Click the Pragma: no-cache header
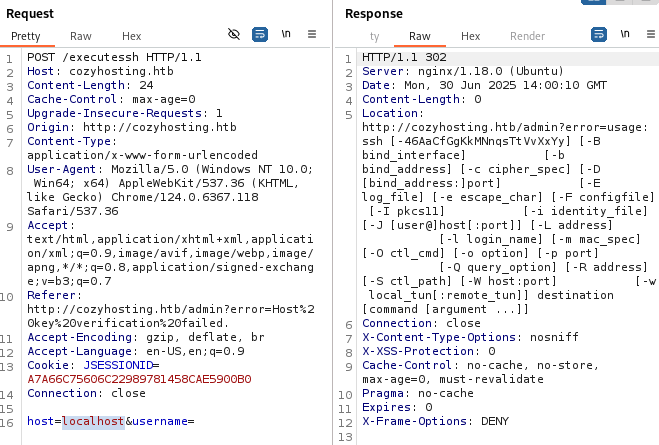This screenshot has width=659, height=445. point(418,393)
